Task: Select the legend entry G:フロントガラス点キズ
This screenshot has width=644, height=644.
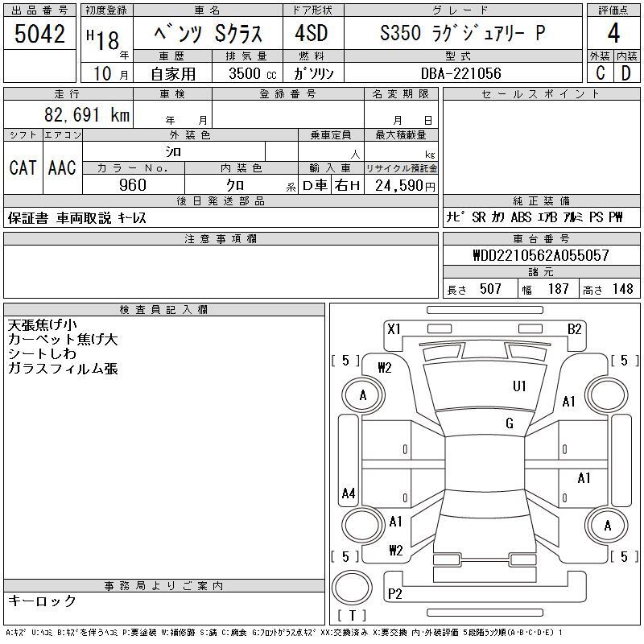Action: (283, 633)
